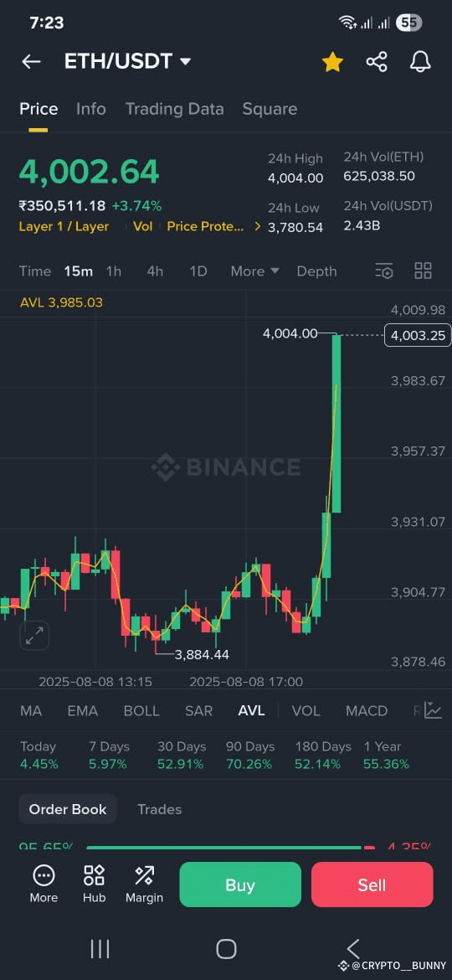The image size is (452, 980).
Task: Select the 1h timeframe
Action: click(x=114, y=271)
